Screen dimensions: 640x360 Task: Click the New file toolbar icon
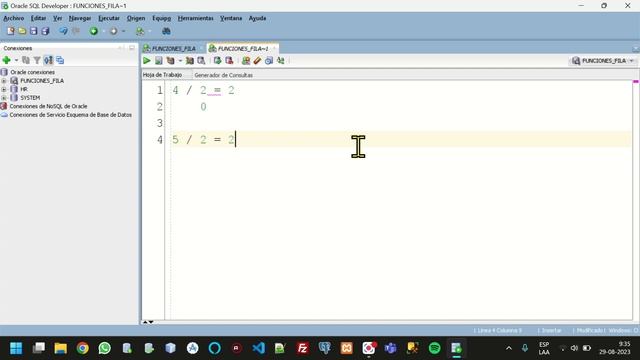click(11, 31)
